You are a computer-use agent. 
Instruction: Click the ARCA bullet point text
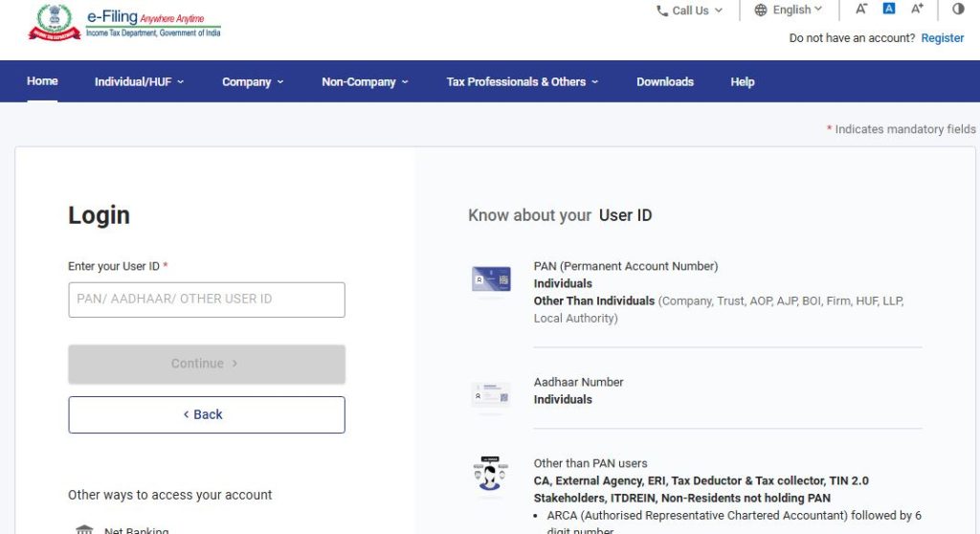pos(734,523)
